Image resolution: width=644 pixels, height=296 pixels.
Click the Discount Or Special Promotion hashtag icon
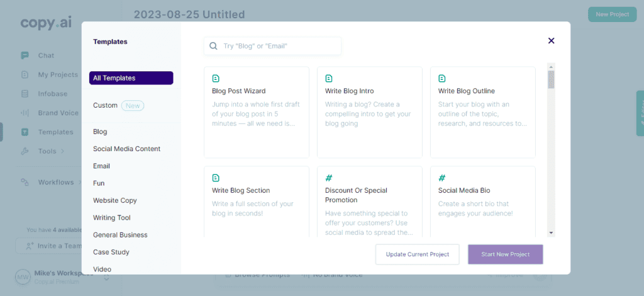328,178
